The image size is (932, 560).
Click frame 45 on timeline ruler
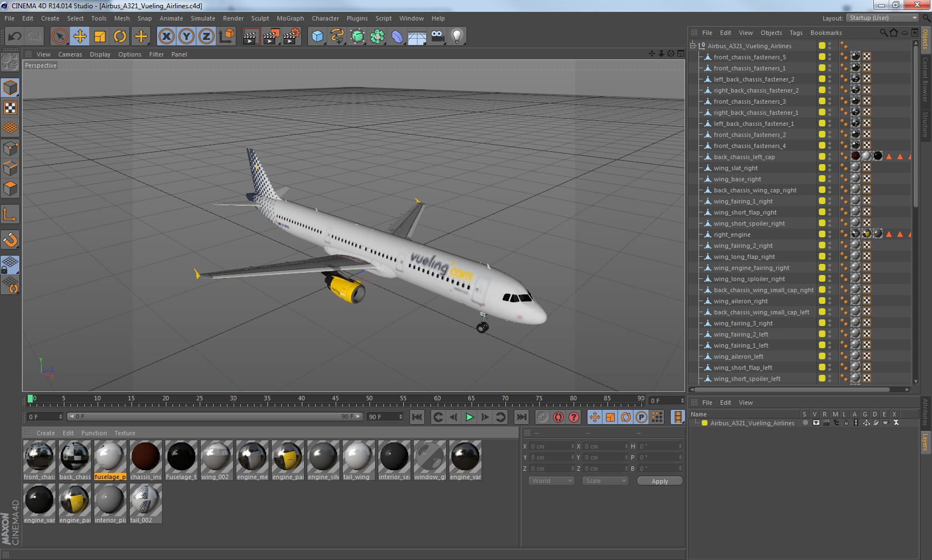335,399
